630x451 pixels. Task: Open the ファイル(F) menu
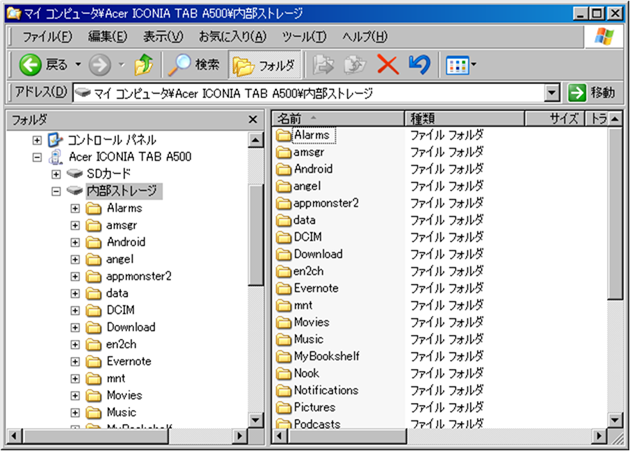[x=47, y=37]
